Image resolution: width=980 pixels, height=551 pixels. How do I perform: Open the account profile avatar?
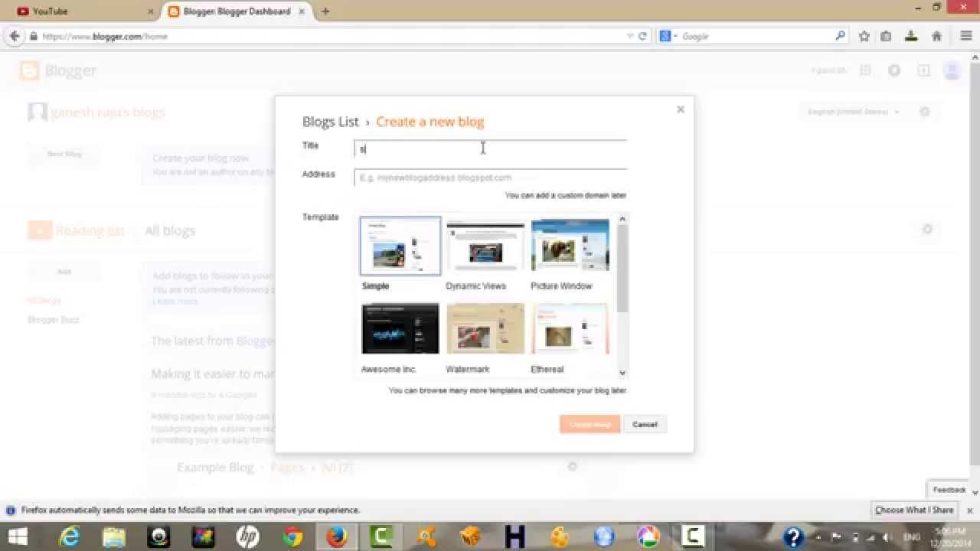click(952, 70)
